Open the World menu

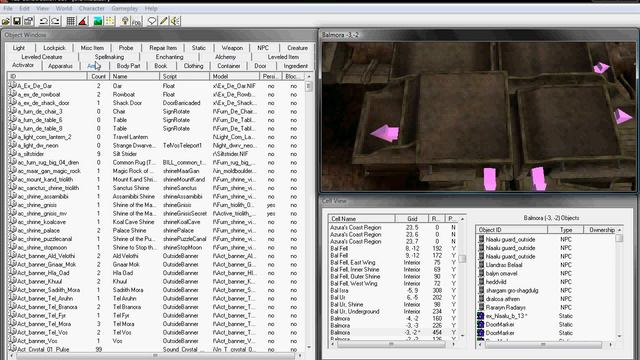64,8
